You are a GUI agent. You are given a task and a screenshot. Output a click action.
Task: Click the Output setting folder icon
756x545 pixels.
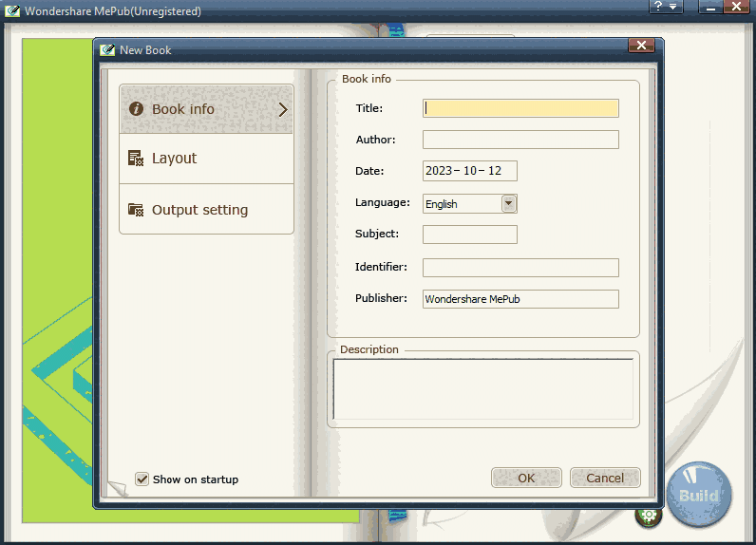tap(136, 210)
